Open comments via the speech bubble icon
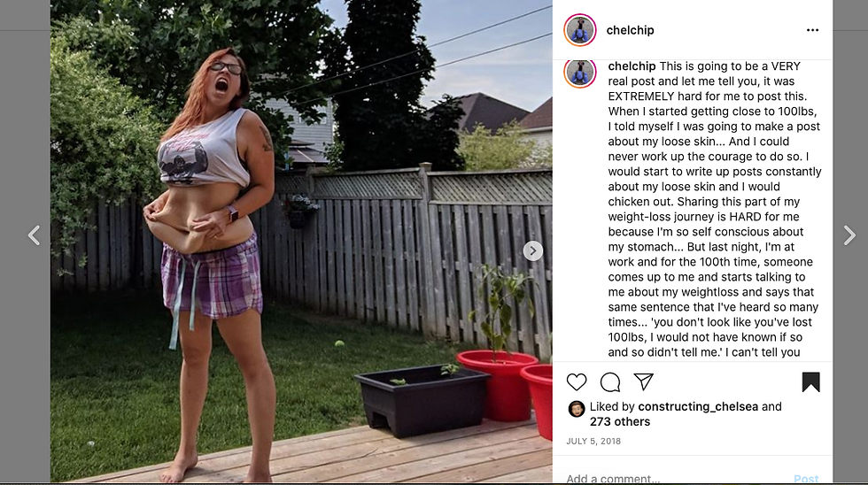Viewport: 868px width, 485px height. click(x=610, y=382)
